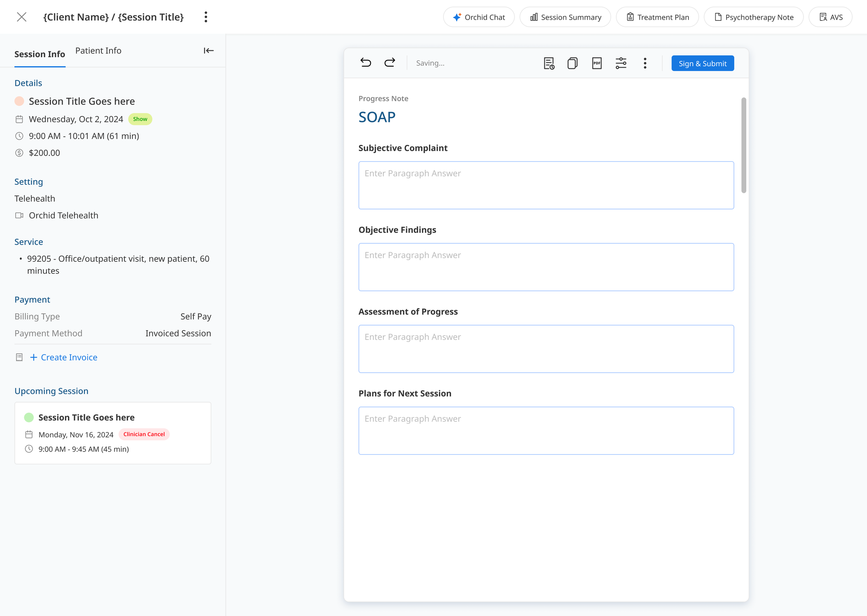
Task: Click the Subjective Complaint text field
Action: [546, 185]
